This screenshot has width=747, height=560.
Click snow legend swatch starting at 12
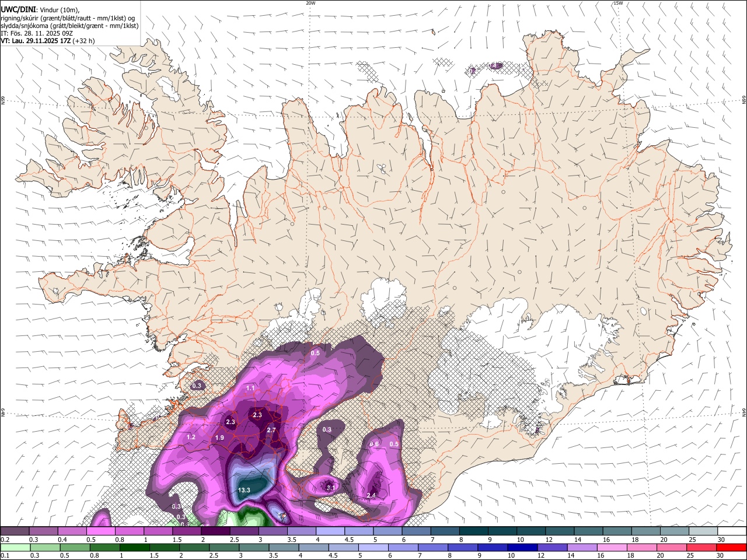(x=559, y=531)
